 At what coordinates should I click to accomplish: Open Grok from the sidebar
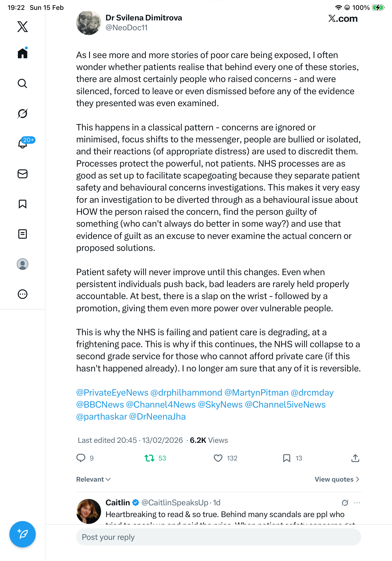[x=23, y=113]
